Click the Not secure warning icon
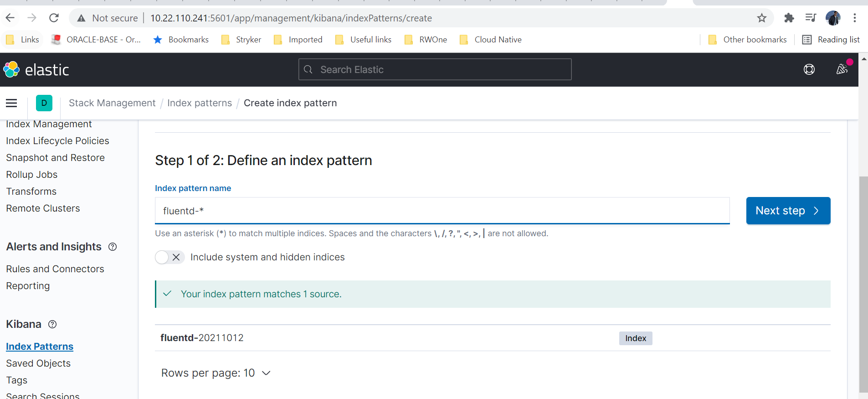Image resolution: width=868 pixels, height=399 pixels. [x=81, y=18]
